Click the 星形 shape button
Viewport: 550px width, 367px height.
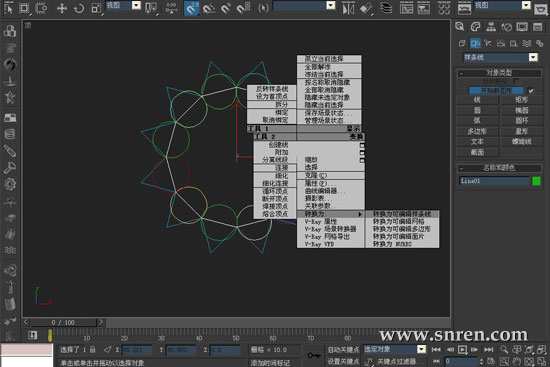click(522, 131)
